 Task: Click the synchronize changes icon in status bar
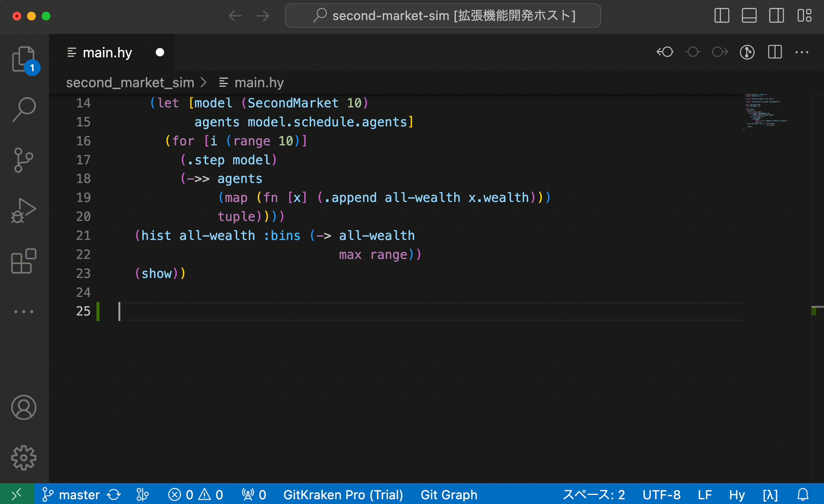point(114,495)
